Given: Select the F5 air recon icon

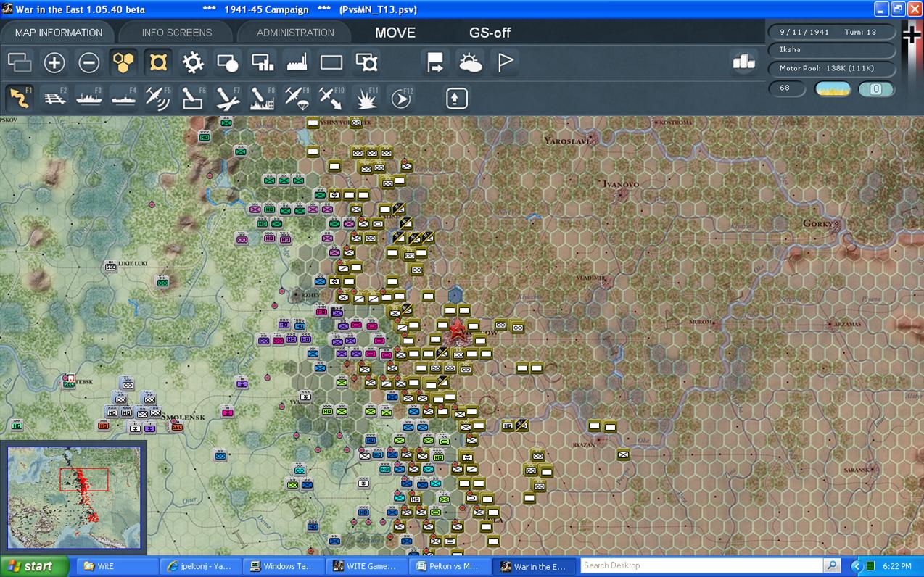Looking at the screenshot, I should (x=158, y=98).
